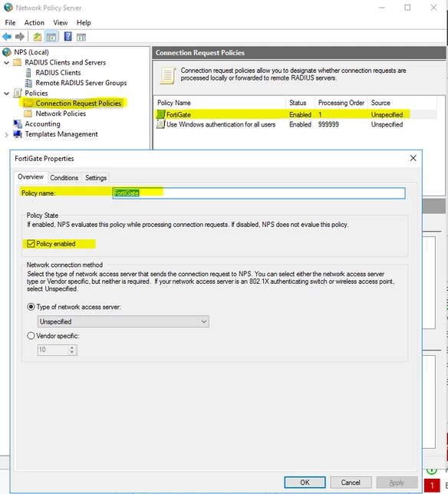This screenshot has height=494, width=448.
Task: Click the Accounting node icon
Action: (x=18, y=124)
